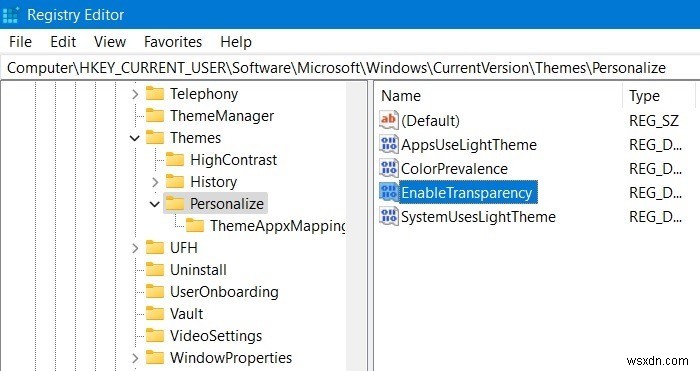Select the HighContrast folder icon
Screen dimensions: 700x371
(x=175, y=159)
